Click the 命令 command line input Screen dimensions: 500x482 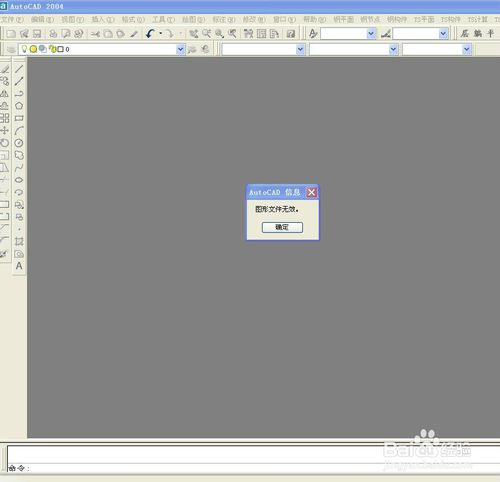pyautogui.click(x=253, y=468)
